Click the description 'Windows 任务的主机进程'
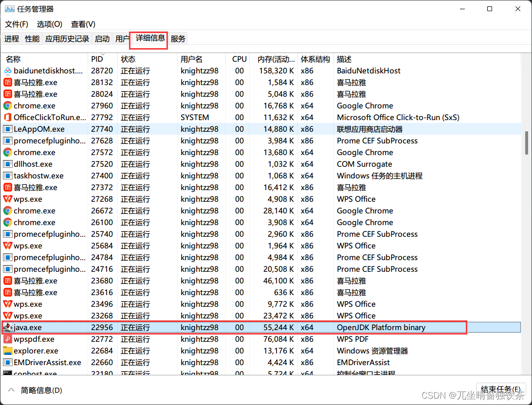The image size is (532, 405). coord(380,176)
